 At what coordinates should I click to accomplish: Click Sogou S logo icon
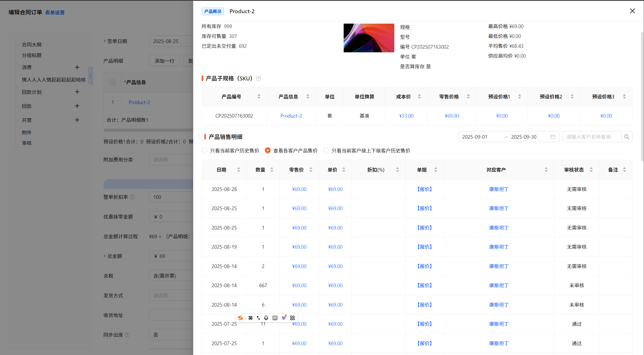click(x=240, y=318)
